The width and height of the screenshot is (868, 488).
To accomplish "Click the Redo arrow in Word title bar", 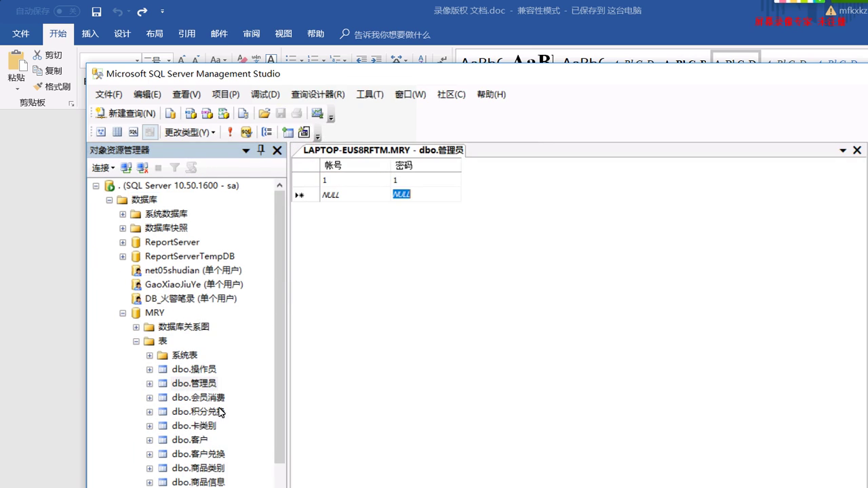I will [x=142, y=12].
